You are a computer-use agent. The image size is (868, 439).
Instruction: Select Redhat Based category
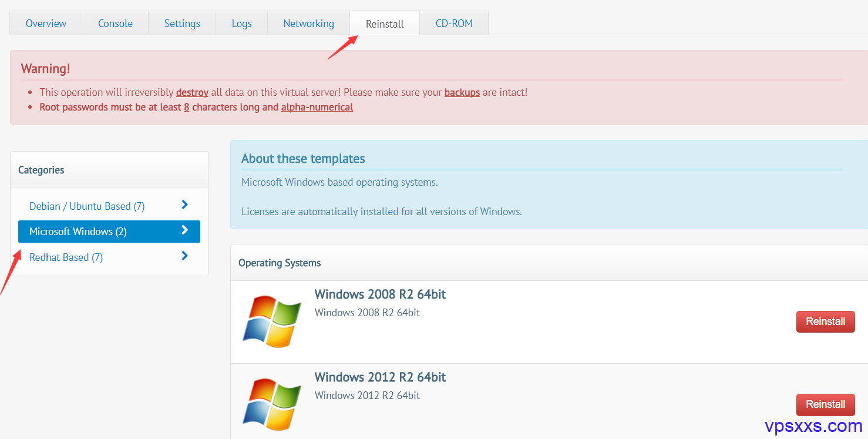pos(109,257)
